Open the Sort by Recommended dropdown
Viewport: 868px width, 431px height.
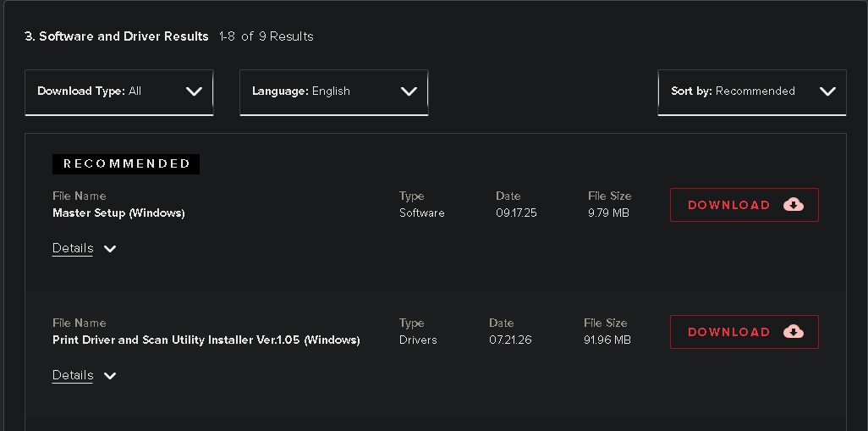(x=752, y=92)
